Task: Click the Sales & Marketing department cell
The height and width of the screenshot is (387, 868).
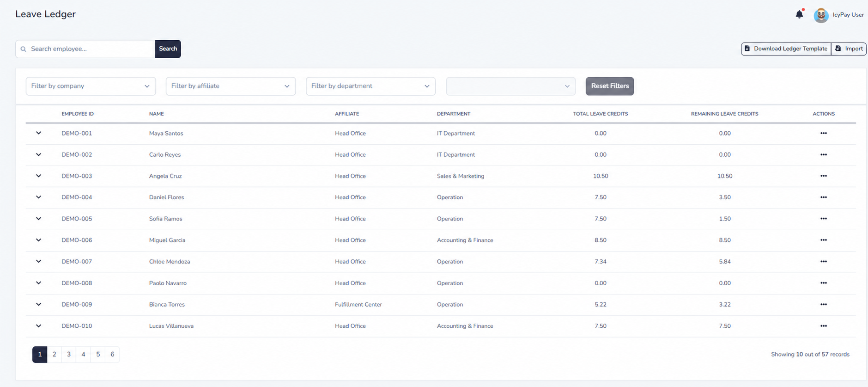Action: [461, 176]
